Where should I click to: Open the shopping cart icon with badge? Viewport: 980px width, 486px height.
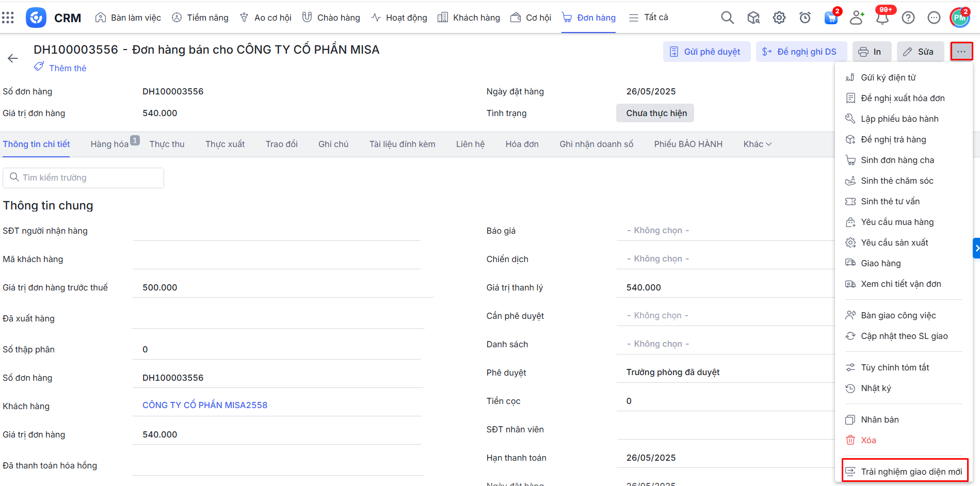(x=831, y=18)
